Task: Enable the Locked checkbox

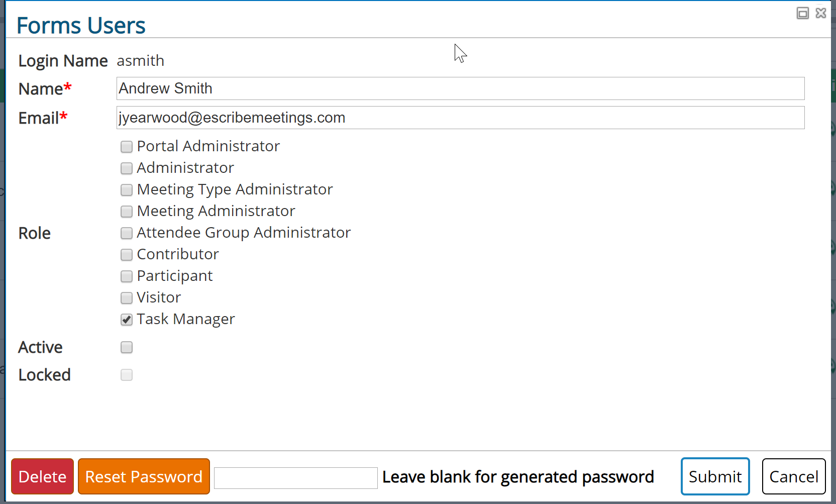Action: click(x=126, y=375)
